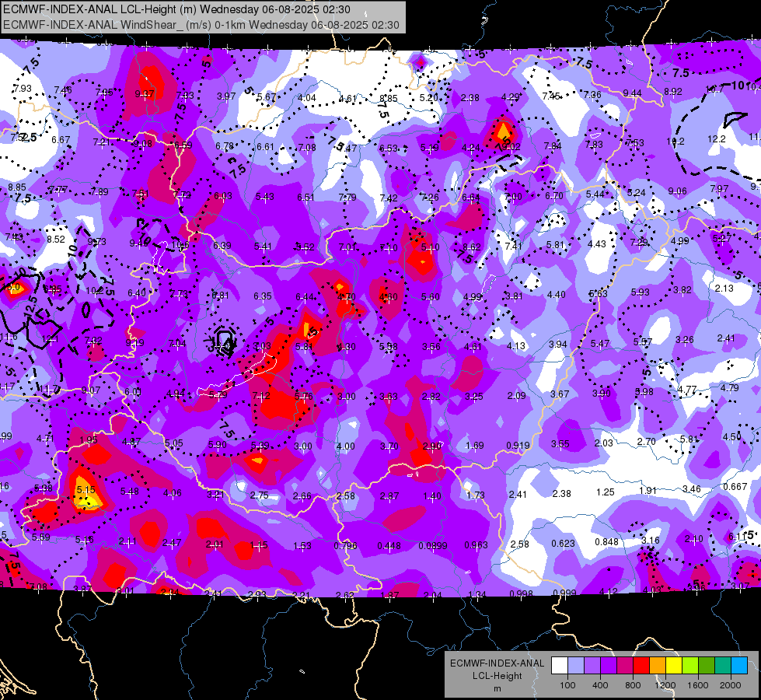Click the wind shear value 1.73

coord(475,495)
